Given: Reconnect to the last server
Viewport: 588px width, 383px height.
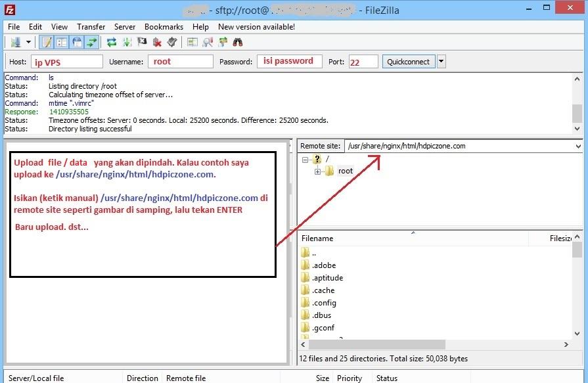Looking at the screenshot, I should (172, 42).
